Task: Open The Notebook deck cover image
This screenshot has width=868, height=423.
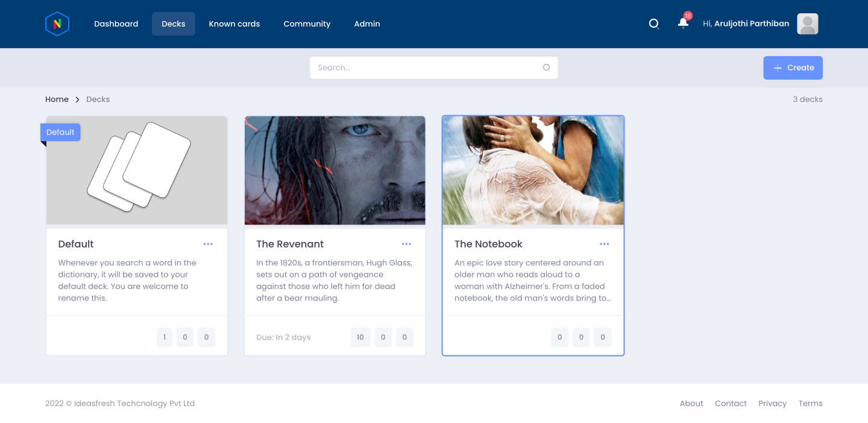Action: pos(533,171)
